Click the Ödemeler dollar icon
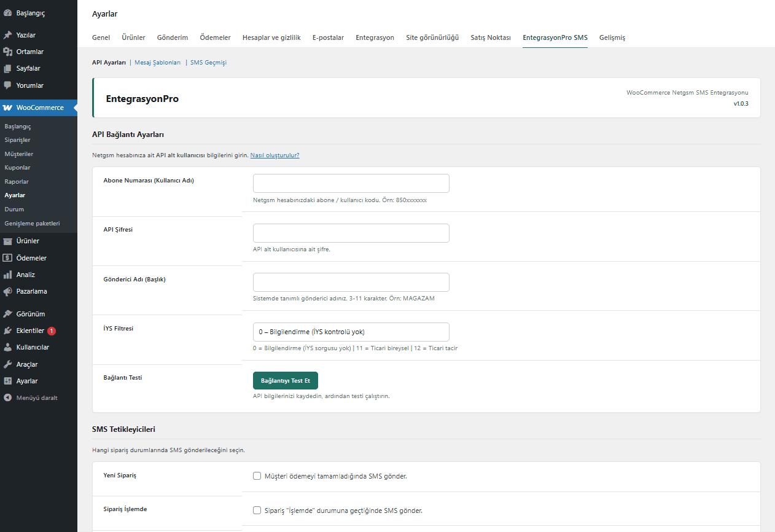 coord(7,258)
